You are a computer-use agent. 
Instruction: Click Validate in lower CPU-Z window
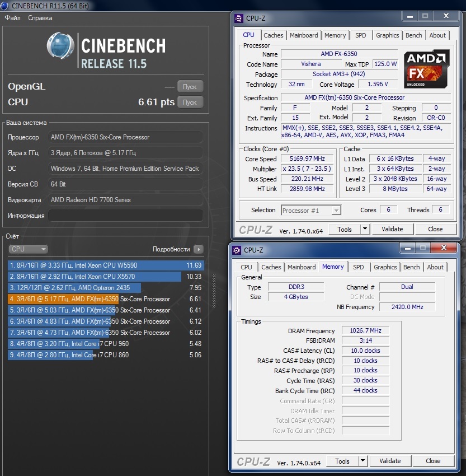390,461
